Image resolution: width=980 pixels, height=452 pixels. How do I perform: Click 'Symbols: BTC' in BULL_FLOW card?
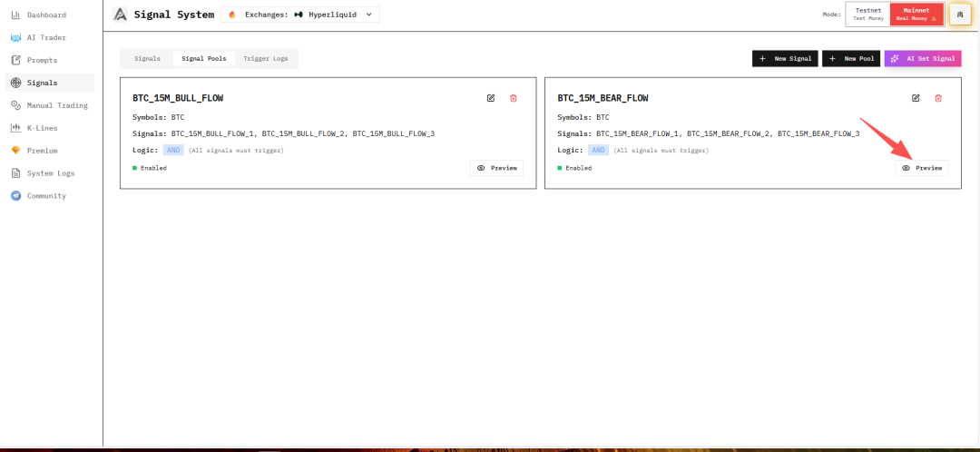[159, 117]
